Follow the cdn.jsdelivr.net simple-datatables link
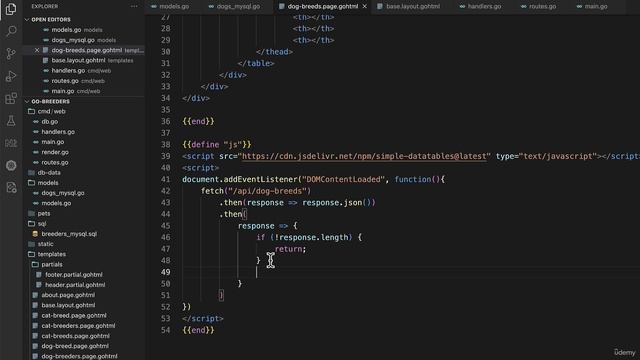 click(364, 156)
